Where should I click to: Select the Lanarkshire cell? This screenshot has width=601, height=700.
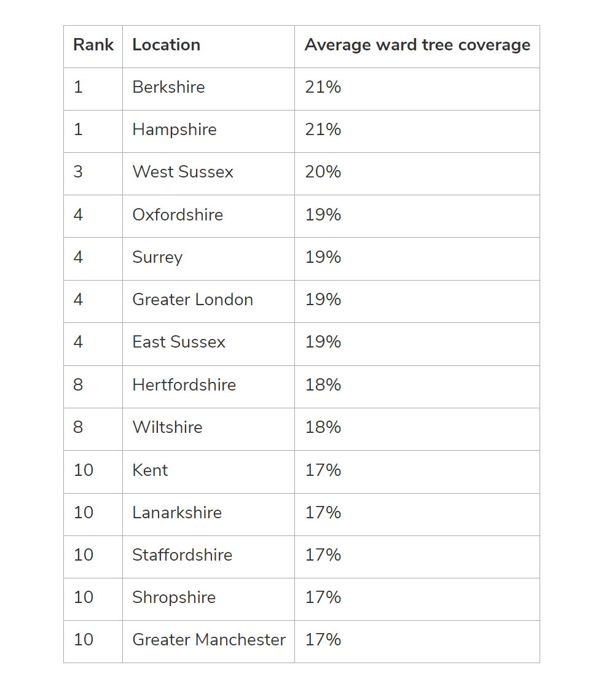pyautogui.click(x=177, y=513)
